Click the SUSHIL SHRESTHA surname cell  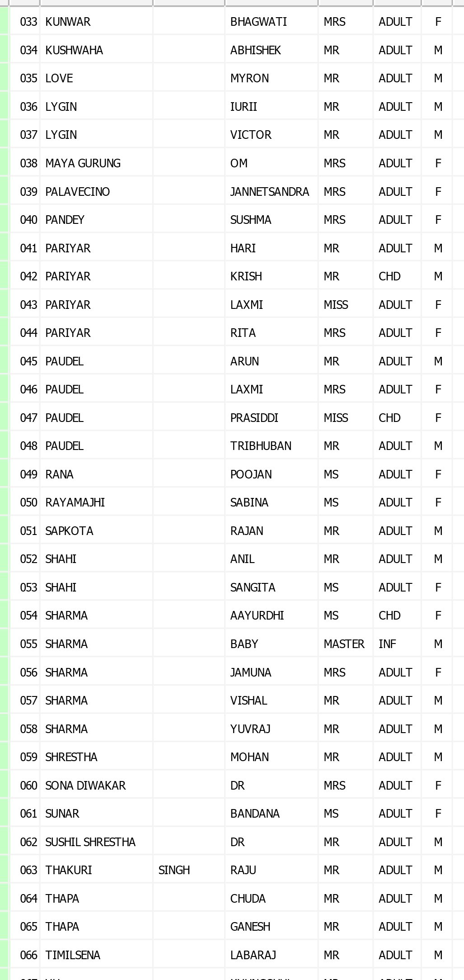click(x=90, y=842)
